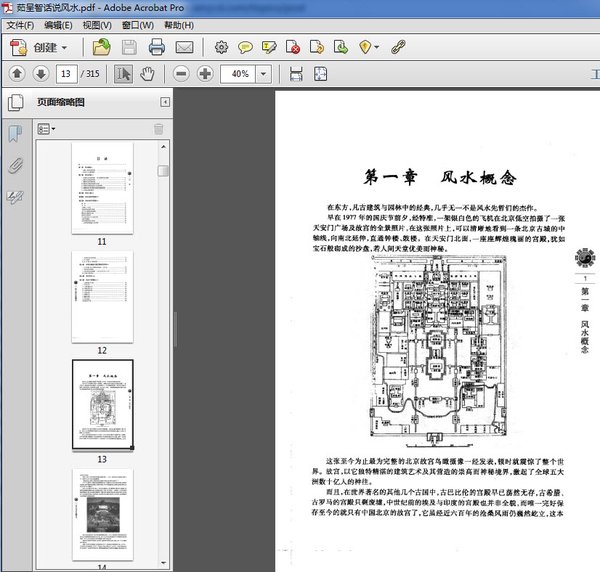The width and height of the screenshot is (600, 572).
Task: Click the zoom out minus button
Action: click(181, 73)
